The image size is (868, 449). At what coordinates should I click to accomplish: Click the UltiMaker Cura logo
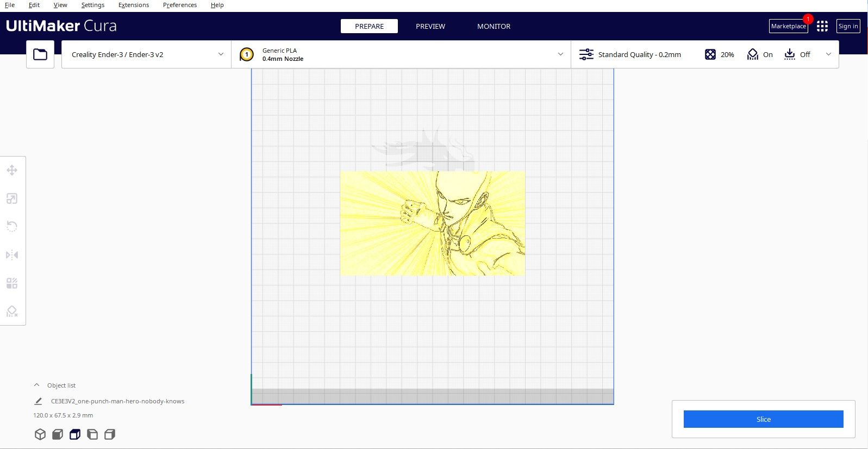[61, 26]
